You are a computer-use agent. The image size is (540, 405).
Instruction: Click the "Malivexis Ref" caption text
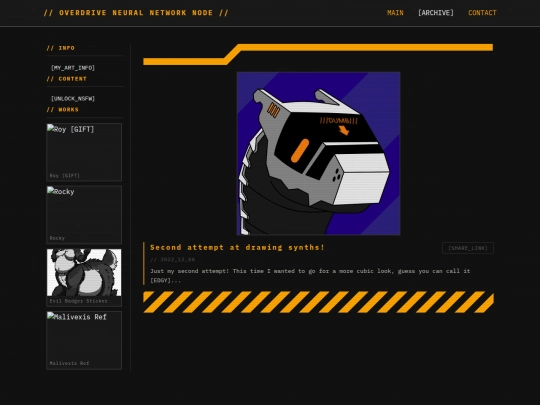pyautogui.click(x=69, y=363)
